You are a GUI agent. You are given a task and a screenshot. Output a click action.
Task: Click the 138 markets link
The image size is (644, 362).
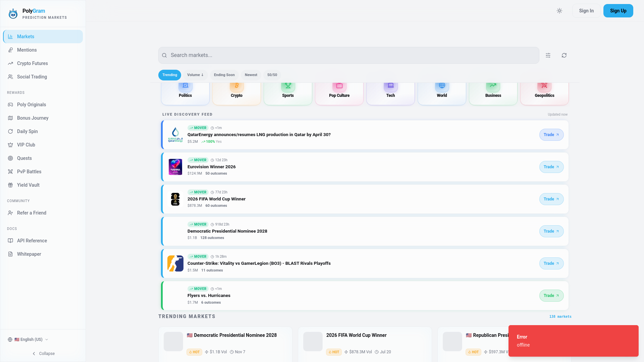tap(560, 316)
